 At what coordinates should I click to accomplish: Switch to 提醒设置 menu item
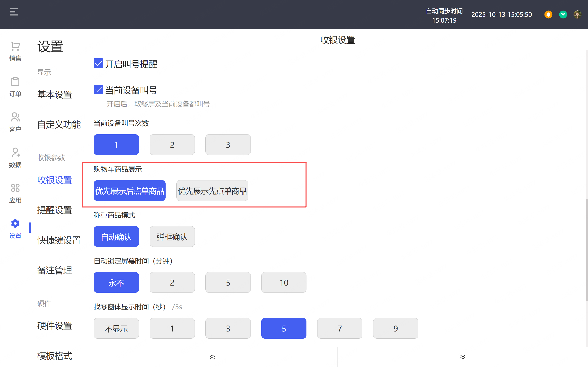pyautogui.click(x=55, y=210)
